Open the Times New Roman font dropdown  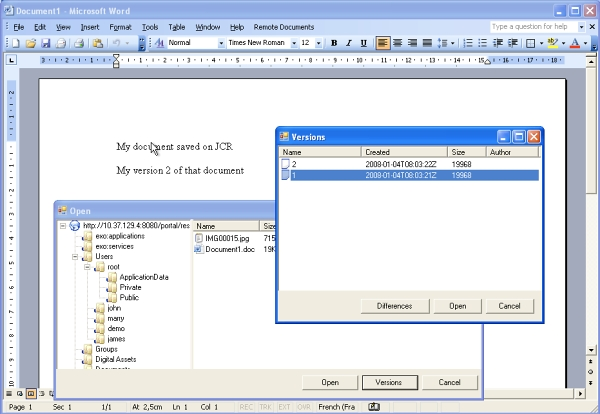coord(294,43)
